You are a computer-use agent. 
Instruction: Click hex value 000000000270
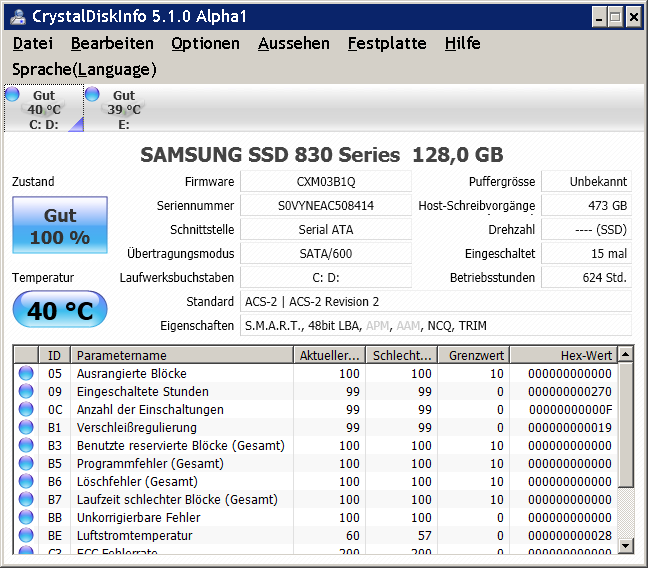pos(570,391)
